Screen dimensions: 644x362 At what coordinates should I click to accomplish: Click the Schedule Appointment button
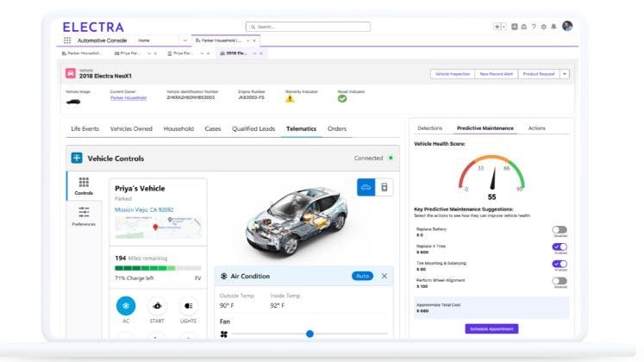click(491, 328)
